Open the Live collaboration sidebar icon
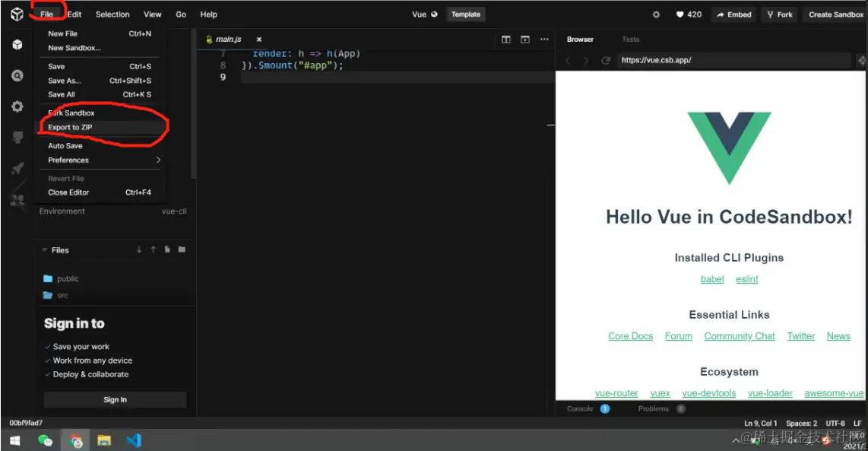Image resolution: width=868 pixels, height=451 pixels. pyautogui.click(x=17, y=200)
